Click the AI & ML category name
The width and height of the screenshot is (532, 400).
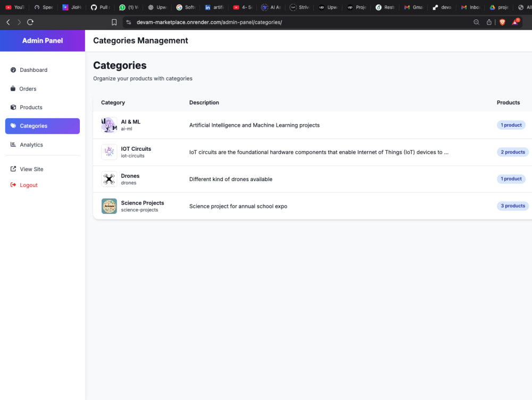pos(131,122)
